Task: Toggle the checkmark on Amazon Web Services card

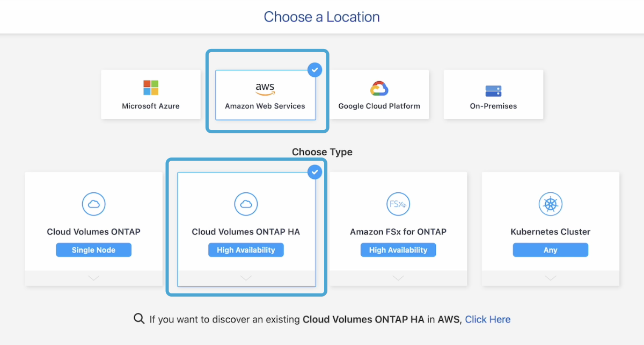Action: click(314, 70)
